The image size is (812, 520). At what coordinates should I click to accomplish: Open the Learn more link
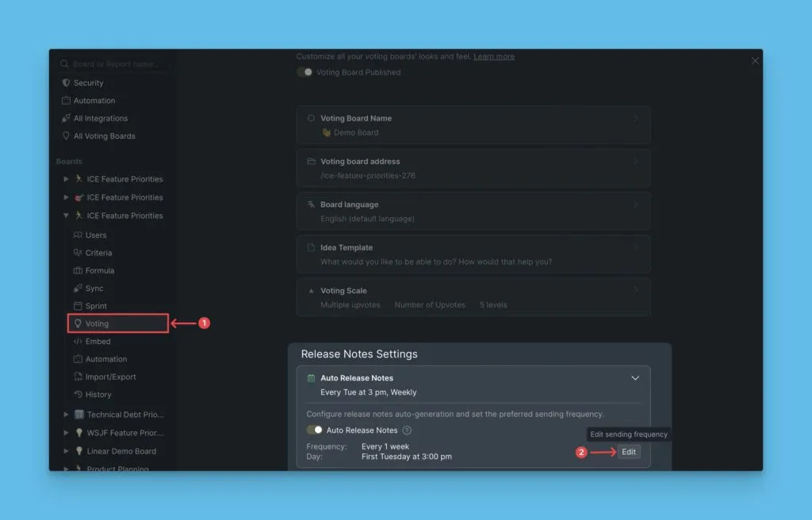click(494, 57)
